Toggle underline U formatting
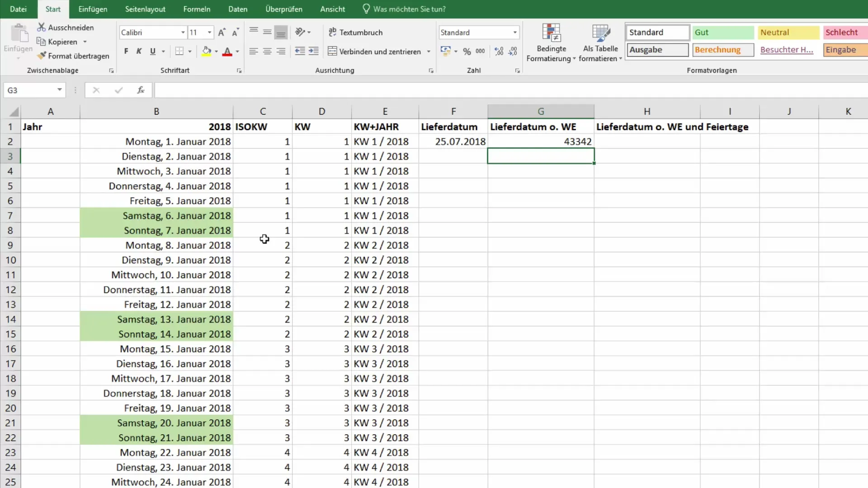This screenshot has width=868, height=488. click(x=153, y=51)
